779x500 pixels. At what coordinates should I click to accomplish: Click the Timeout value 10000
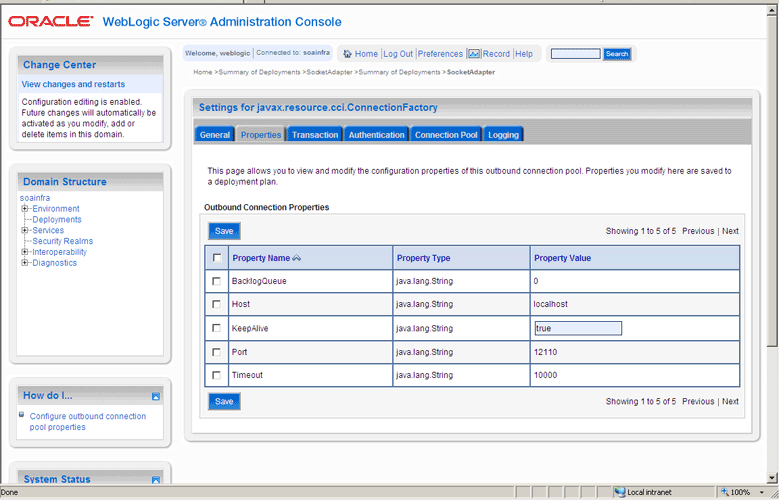[545, 375]
